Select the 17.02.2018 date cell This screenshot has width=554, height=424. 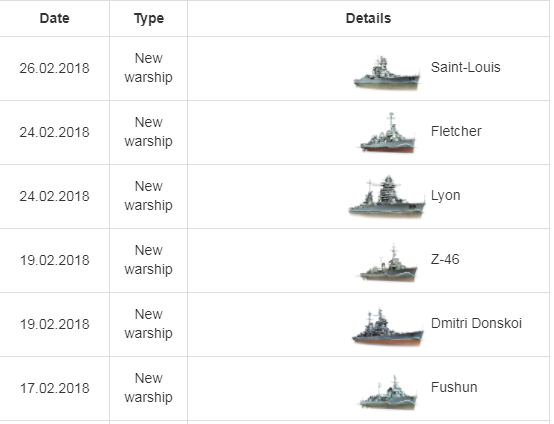tap(54, 388)
